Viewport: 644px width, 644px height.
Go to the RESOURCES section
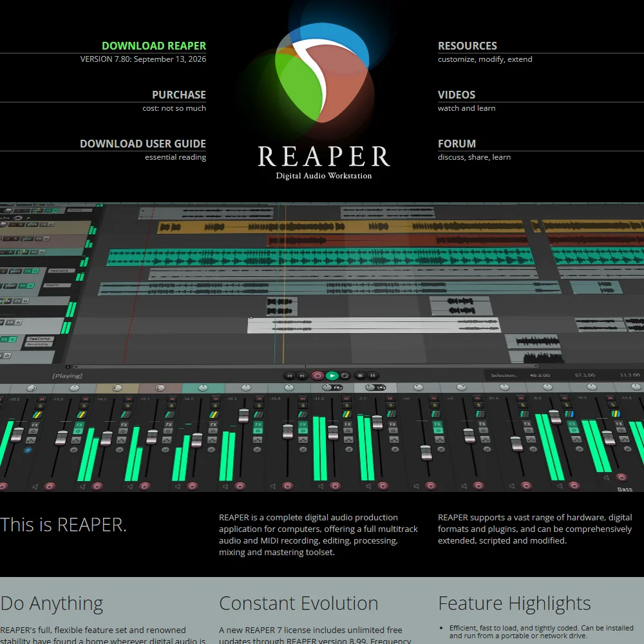pos(467,46)
